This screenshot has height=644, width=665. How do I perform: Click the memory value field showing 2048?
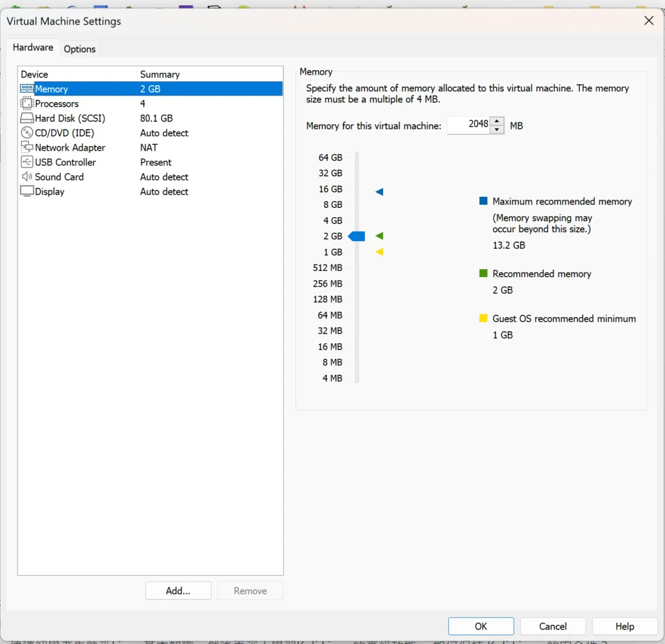[x=468, y=125]
